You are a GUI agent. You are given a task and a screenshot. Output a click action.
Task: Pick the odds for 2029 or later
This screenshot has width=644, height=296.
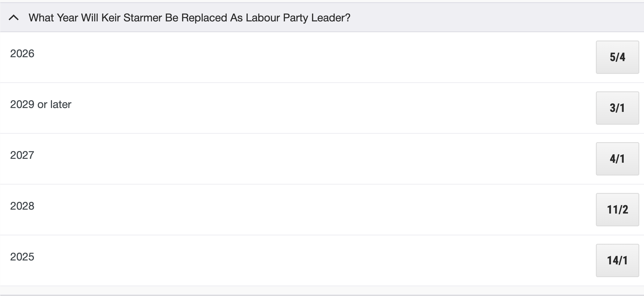pos(617,108)
